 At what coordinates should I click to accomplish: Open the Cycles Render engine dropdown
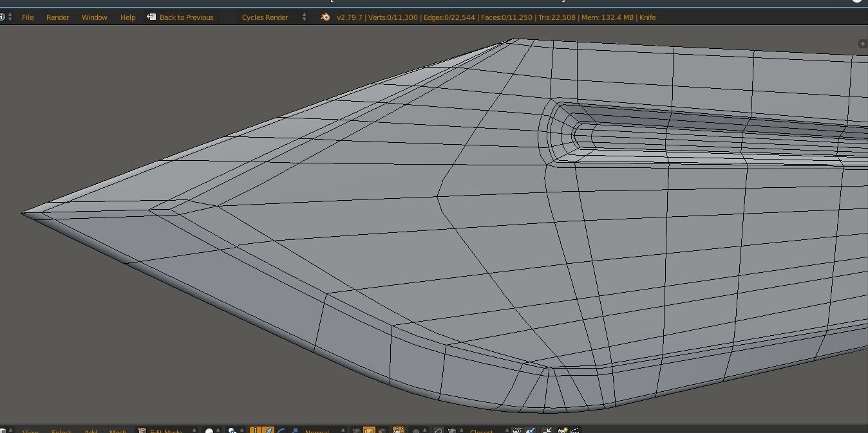click(273, 17)
